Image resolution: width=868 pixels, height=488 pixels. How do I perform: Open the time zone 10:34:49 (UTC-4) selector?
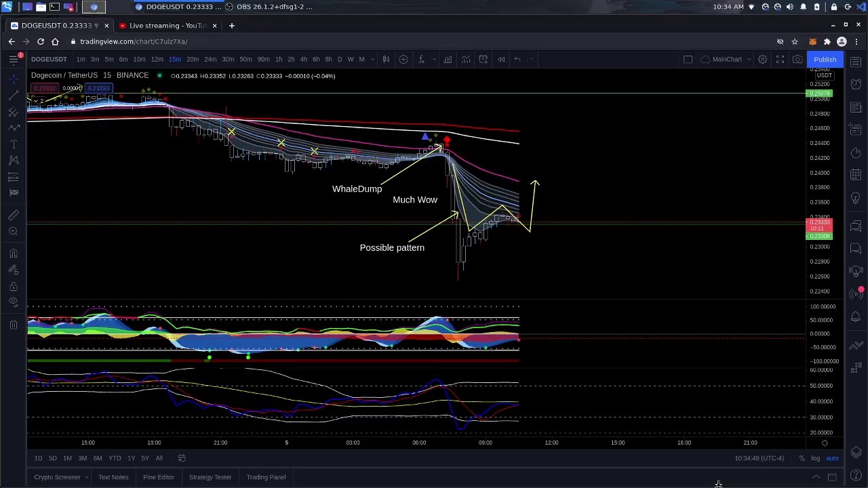759,458
